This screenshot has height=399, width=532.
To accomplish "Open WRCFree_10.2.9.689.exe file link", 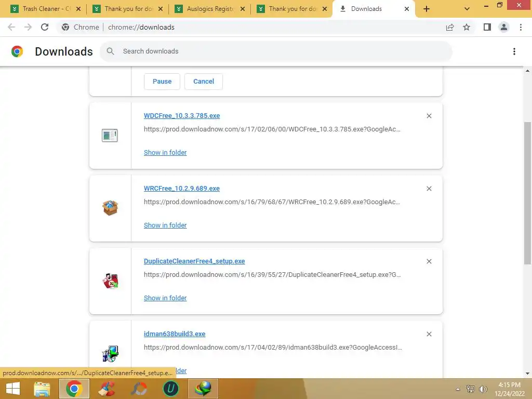I will click(181, 188).
